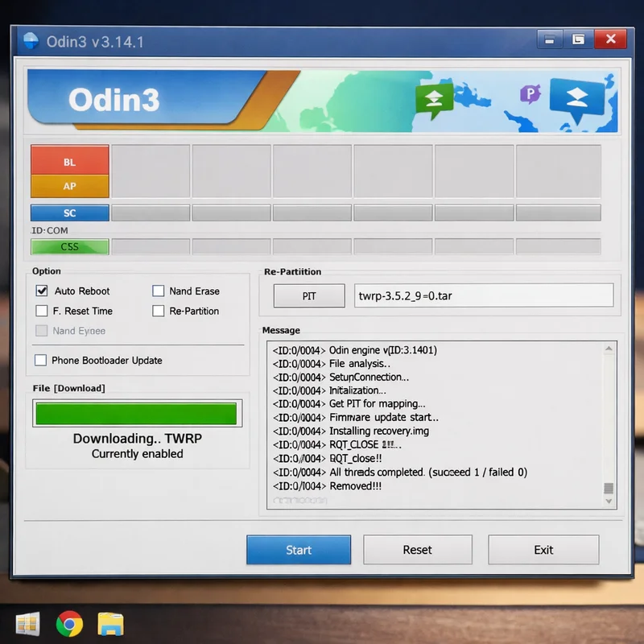Check the Phone Bootloader Update option
Image resolution: width=644 pixels, height=644 pixels.
pos(41,361)
